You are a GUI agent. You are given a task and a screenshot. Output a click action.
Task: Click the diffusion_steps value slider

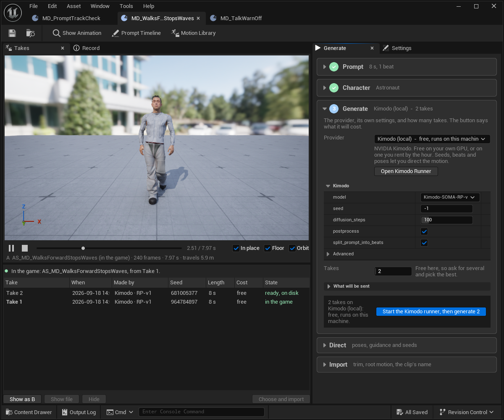tap(446, 220)
